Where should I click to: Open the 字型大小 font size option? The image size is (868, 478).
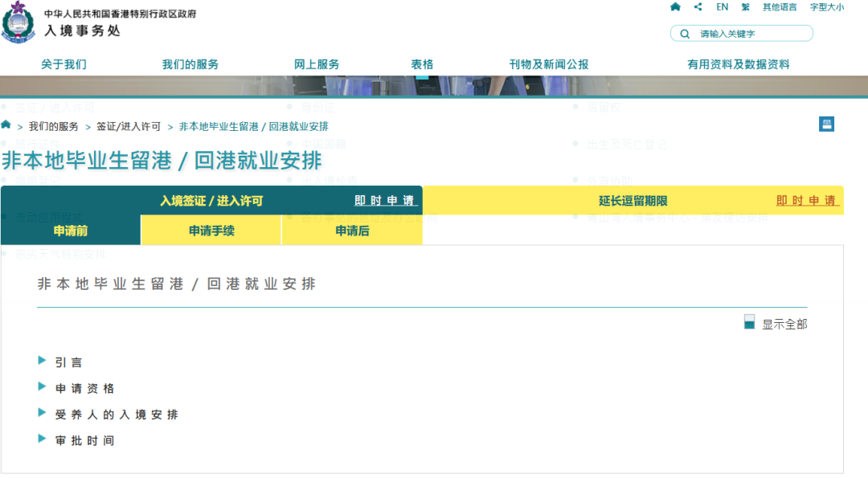826,7
